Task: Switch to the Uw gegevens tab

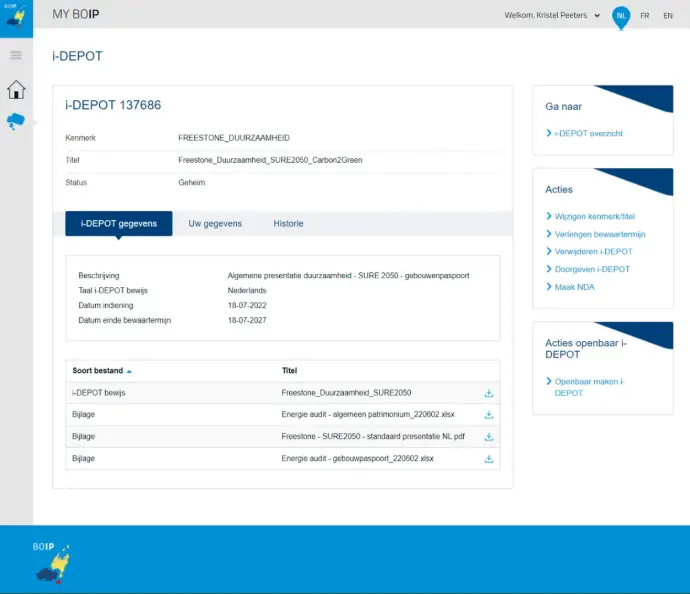Action: 215,224
